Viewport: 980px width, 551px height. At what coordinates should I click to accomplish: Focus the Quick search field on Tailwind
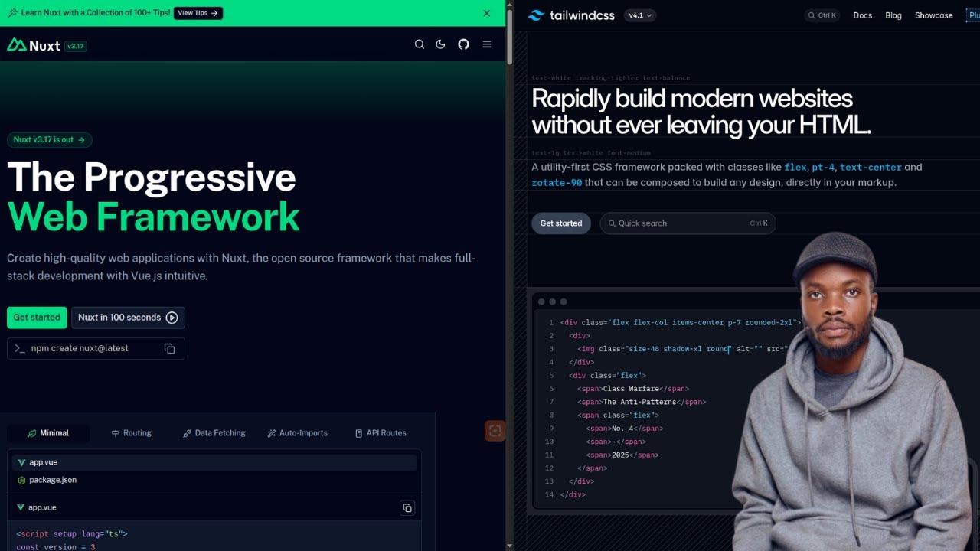(x=688, y=223)
